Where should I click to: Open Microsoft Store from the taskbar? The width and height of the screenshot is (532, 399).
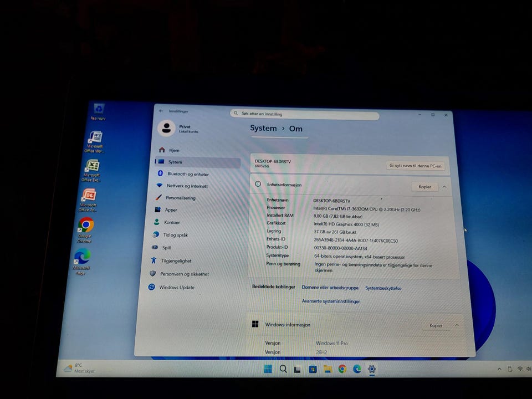[313, 369]
